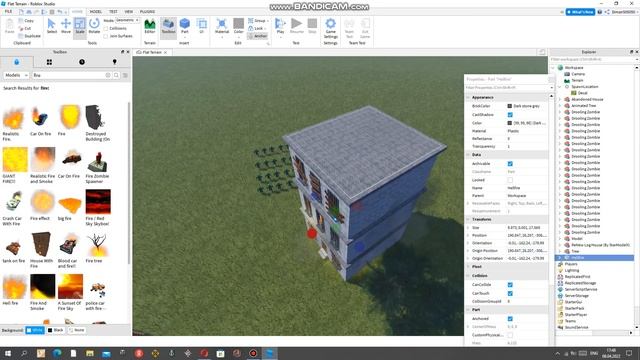
Task: Start the Play test
Action: 280,27
